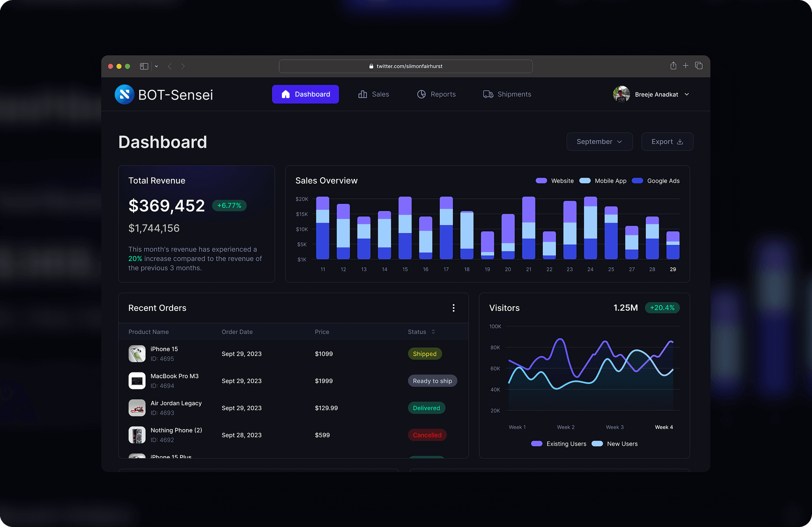Click the Status sort toggle icon
Screen dimensions: 812x527
pos(433,332)
